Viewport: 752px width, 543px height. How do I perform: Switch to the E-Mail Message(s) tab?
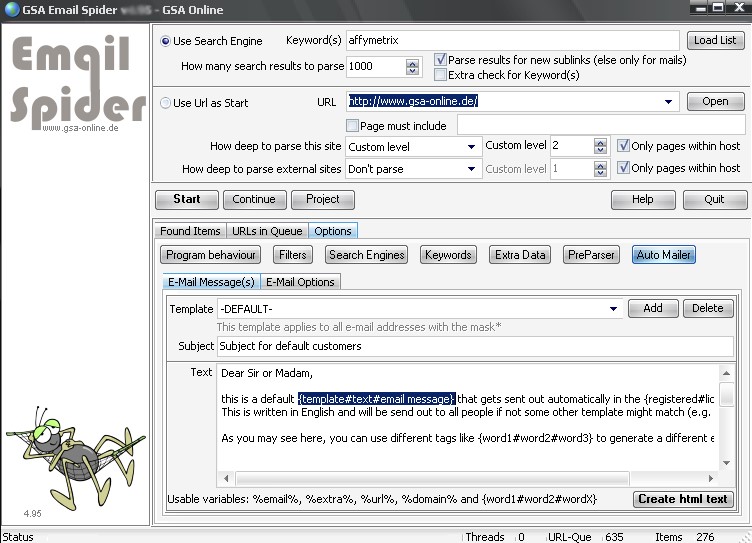(212, 282)
